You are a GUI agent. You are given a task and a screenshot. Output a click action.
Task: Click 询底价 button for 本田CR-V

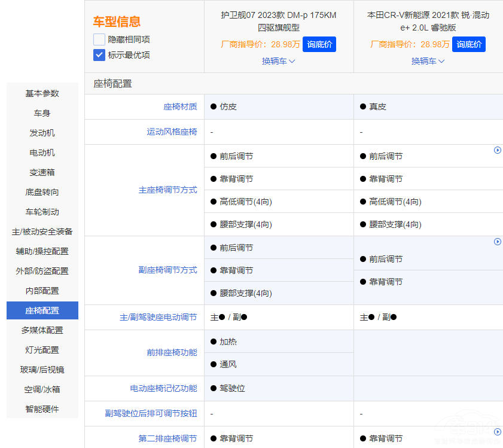[469, 44]
